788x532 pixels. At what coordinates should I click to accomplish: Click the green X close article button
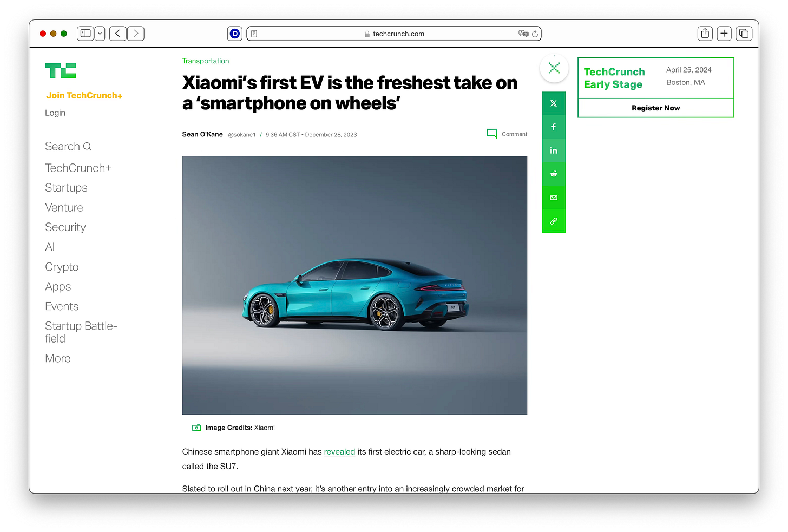click(x=554, y=68)
